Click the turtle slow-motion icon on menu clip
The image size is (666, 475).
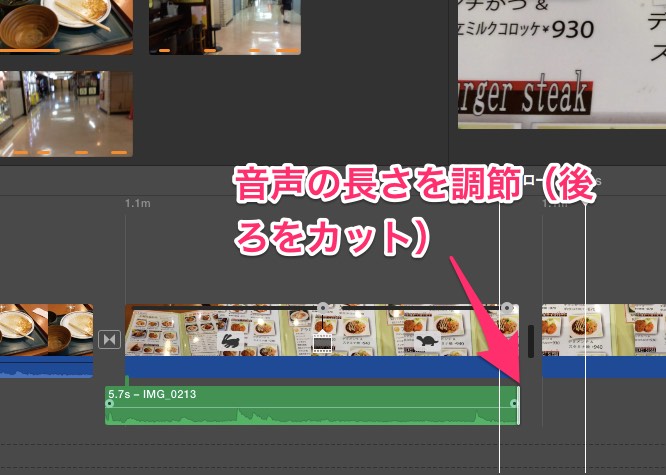pos(426,341)
